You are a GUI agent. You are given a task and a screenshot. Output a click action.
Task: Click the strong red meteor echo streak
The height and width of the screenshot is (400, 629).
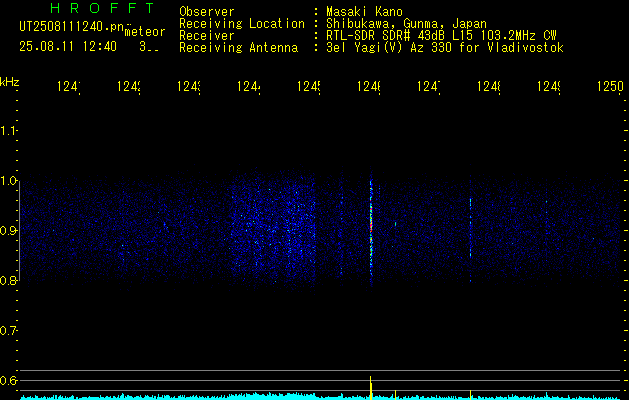tap(371, 227)
